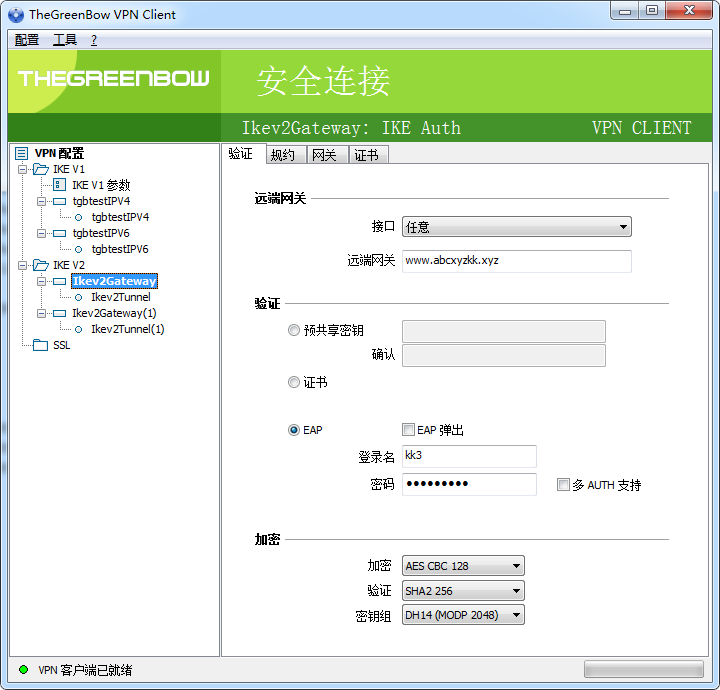The image size is (720, 690).
Task: Click the IKE V1 folder icon
Action: click(41, 169)
